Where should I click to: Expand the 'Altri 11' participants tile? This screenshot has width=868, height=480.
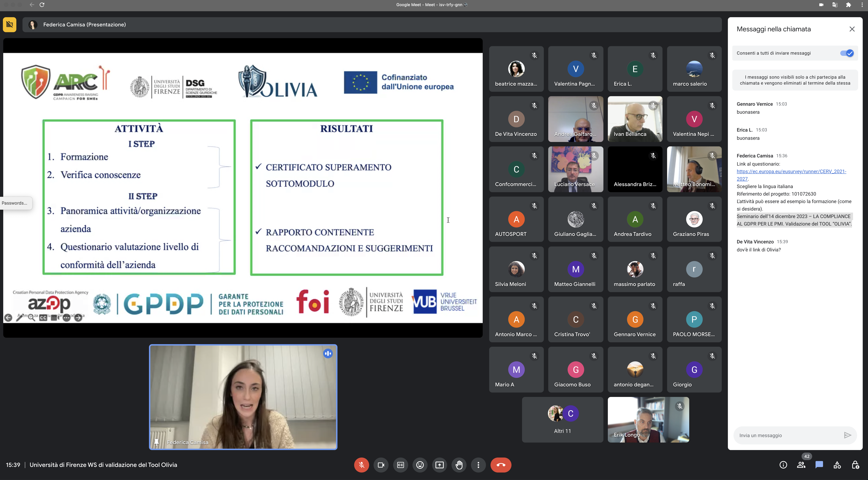(562, 419)
